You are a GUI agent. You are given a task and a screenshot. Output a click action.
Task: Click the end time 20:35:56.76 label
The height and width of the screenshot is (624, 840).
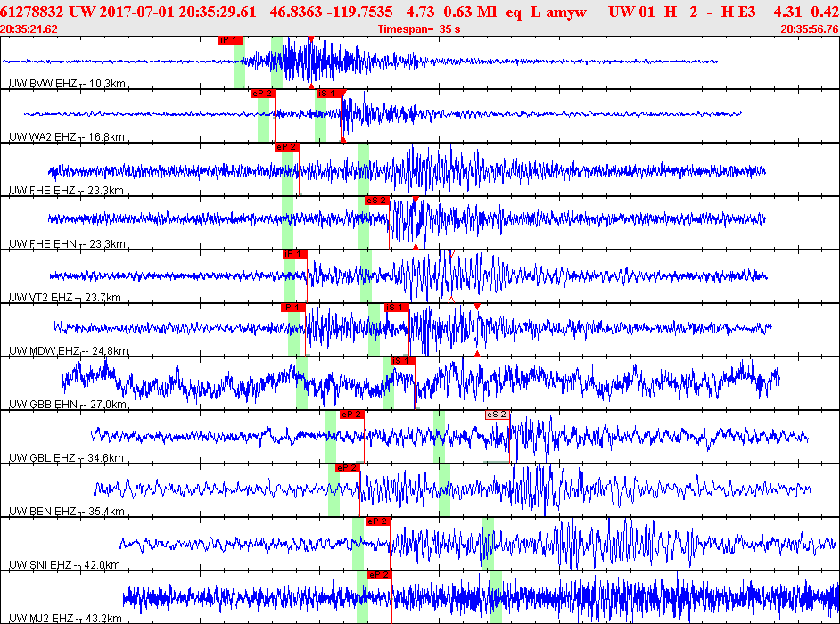click(809, 29)
